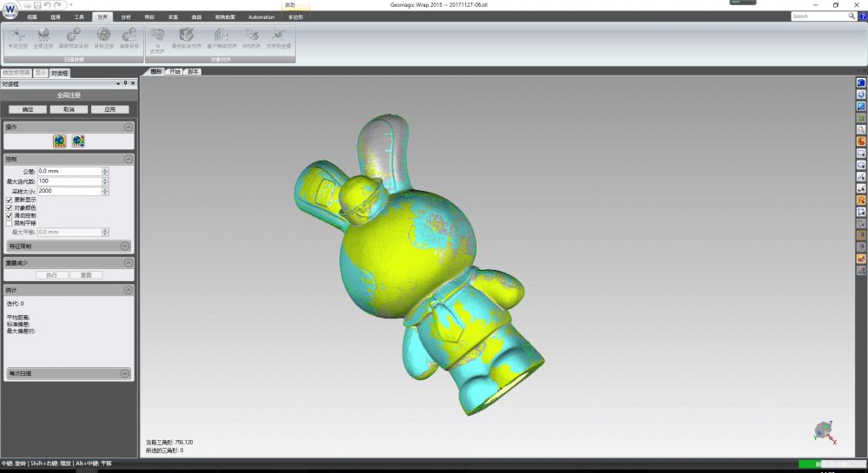Switch to the 脚本 viewport tab
The height and width of the screenshot is (473, 868).
(194, 72)
